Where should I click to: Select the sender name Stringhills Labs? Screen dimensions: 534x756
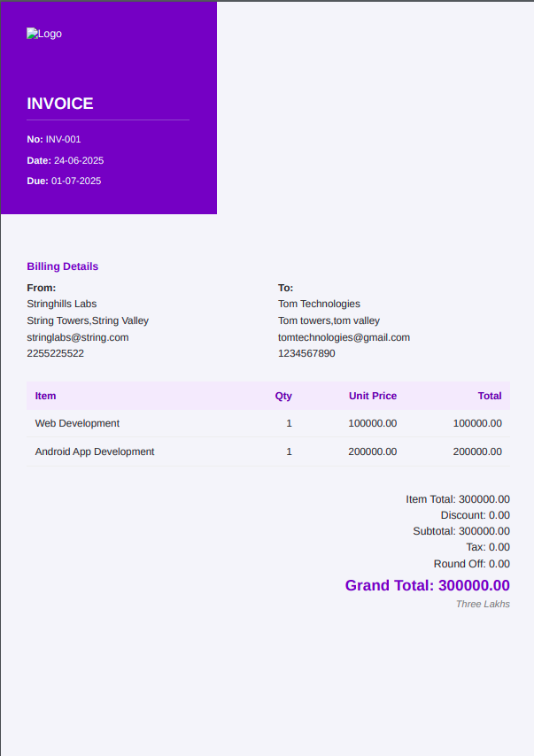(x=62, y=304)
